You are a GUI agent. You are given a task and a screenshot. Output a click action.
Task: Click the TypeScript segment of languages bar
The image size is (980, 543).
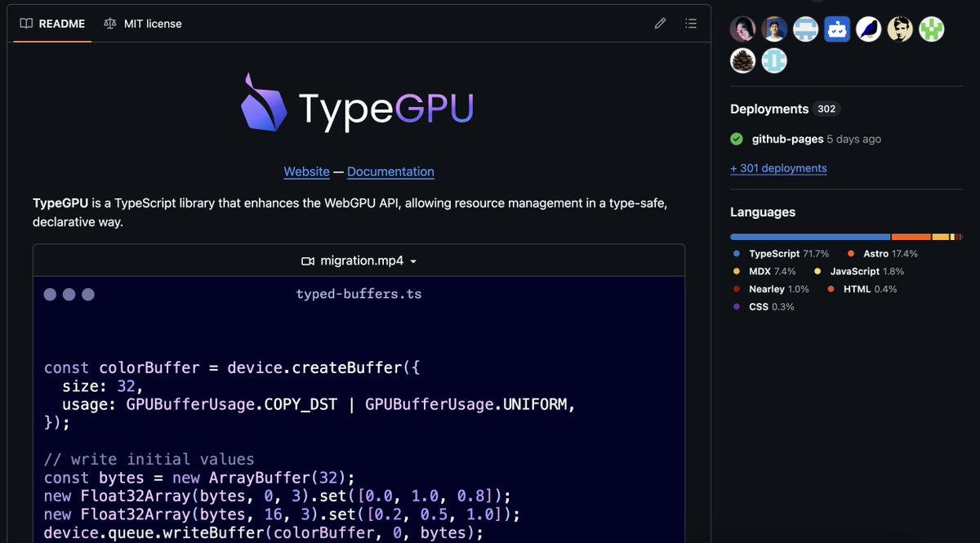pos(810,237)
